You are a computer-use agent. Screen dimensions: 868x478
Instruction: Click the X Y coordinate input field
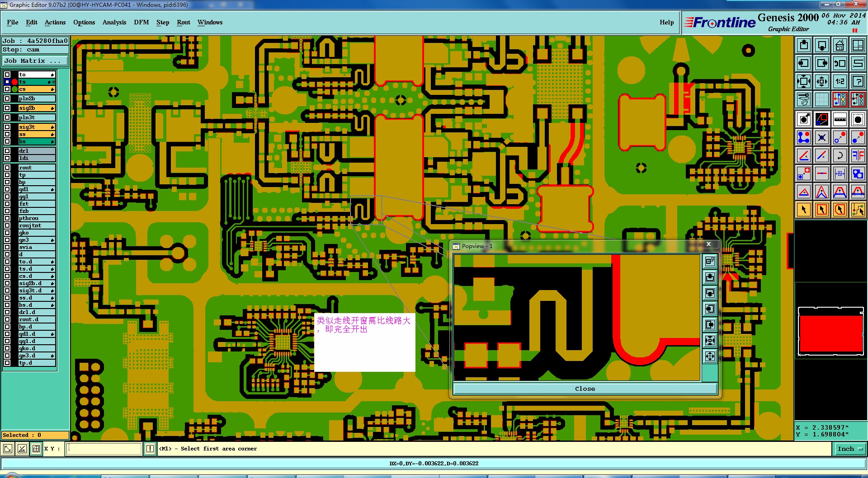[104, 449]
